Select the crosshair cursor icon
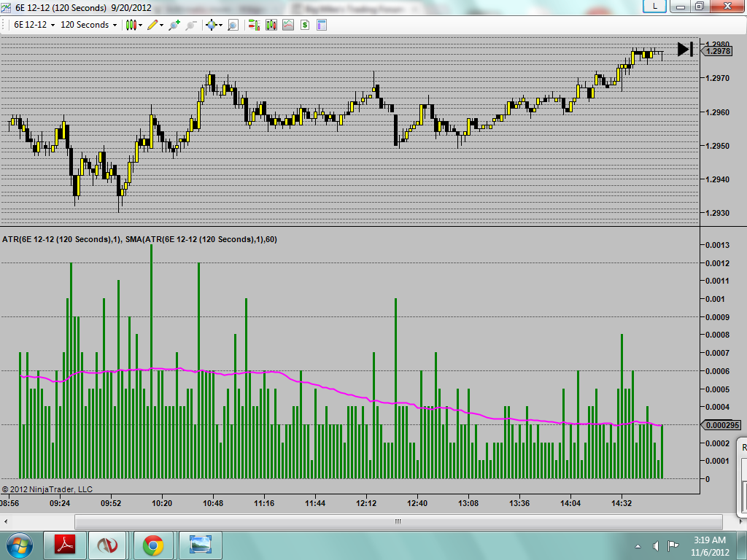The image size is (747, 560). click(211, 25)
